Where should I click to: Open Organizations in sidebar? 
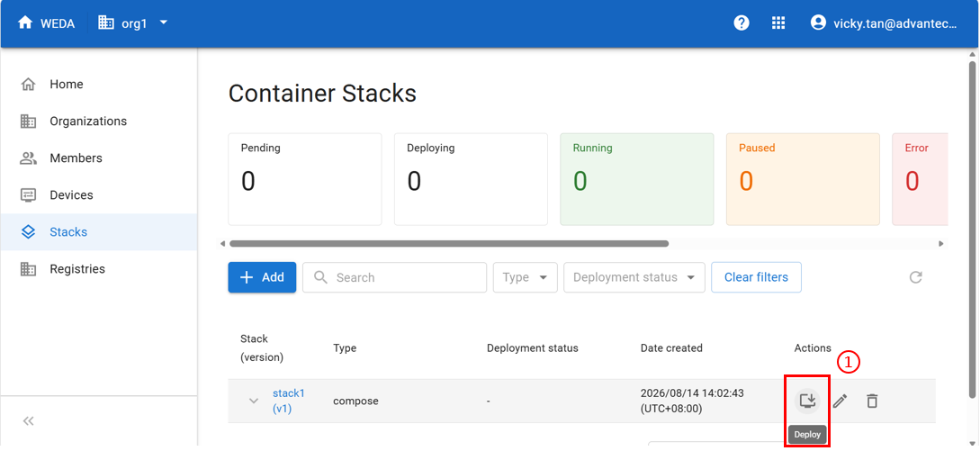[x=99, y=121]
